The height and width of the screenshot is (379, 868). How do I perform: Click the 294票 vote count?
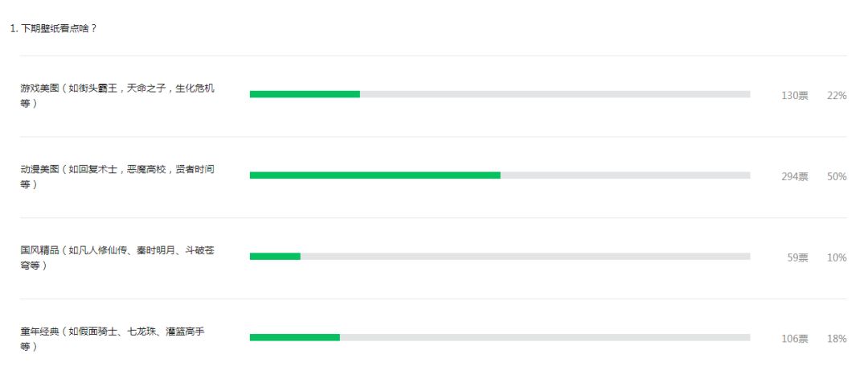point(794,177)
